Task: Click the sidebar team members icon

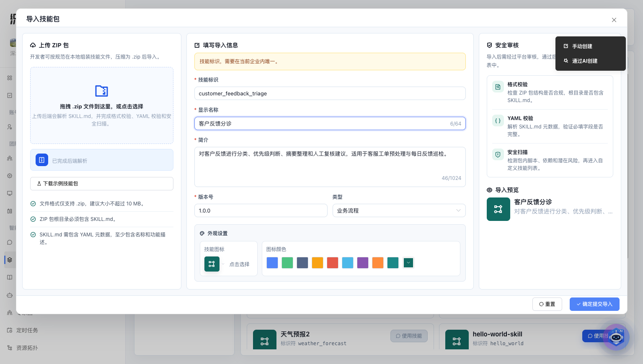Action: [x=10, y=158]
